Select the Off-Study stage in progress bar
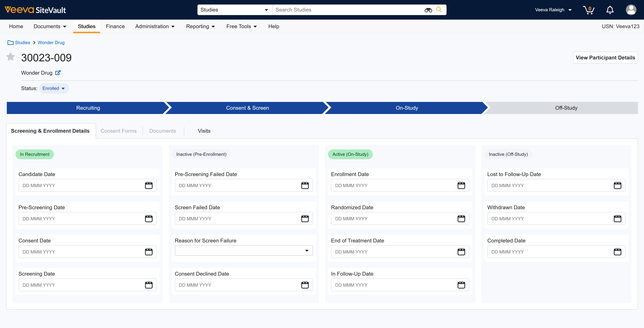This screenshot has width=644, height=328. click(566, 108)
